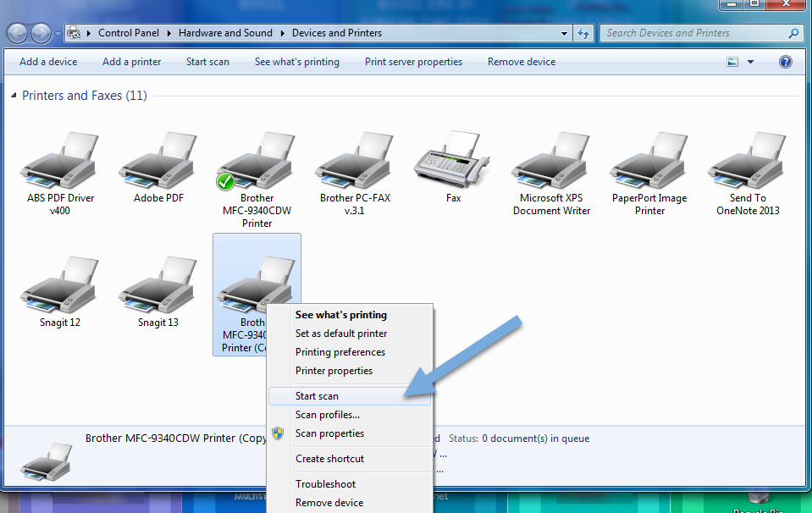Screen dimensions: 812x513
Task: Click the 0 document(s) in queue status
Action: [x=535, y=439]
